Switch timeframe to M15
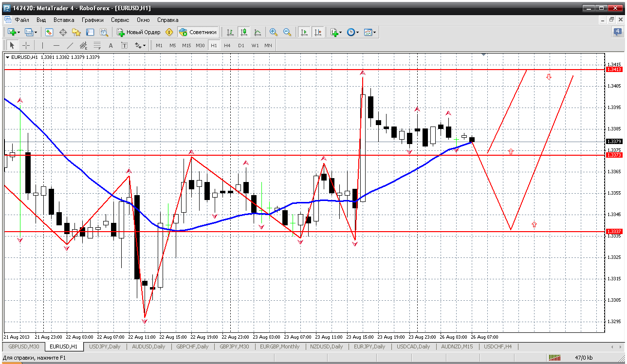The height and width of the screenshot is (364, 627). [186, 45]
